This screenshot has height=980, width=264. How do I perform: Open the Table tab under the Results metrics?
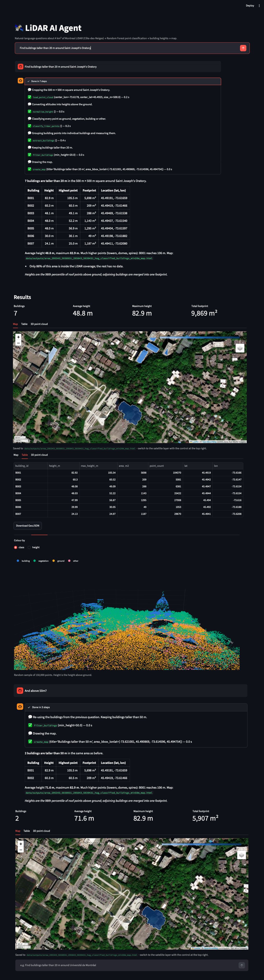24,324
